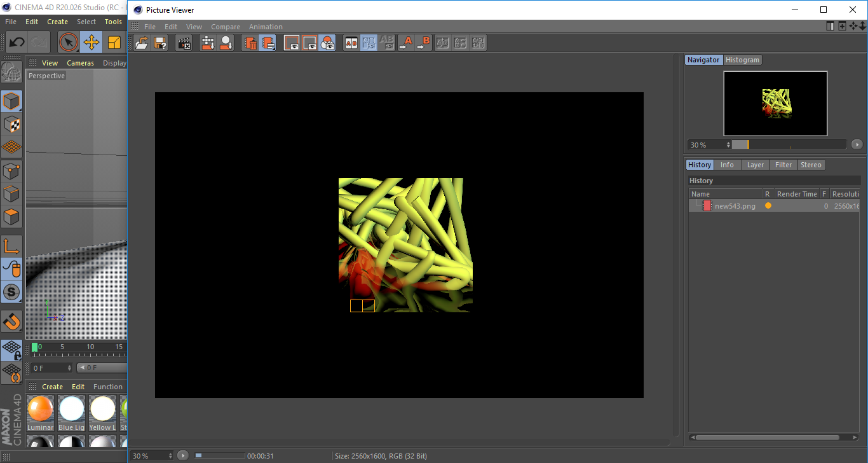Screen dimensions: 868x463
Task: Open Picture Viewer View menu
Action: 194,27
